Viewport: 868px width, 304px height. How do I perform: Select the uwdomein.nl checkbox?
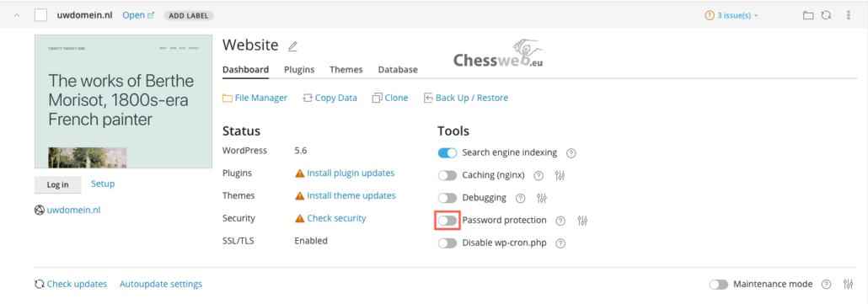(x=41, y=15)
